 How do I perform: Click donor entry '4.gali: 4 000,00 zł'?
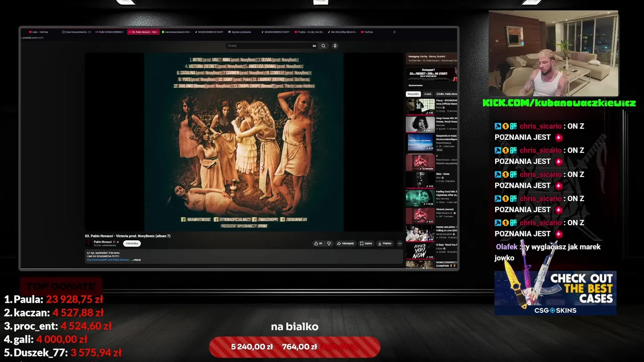point(46,339)
